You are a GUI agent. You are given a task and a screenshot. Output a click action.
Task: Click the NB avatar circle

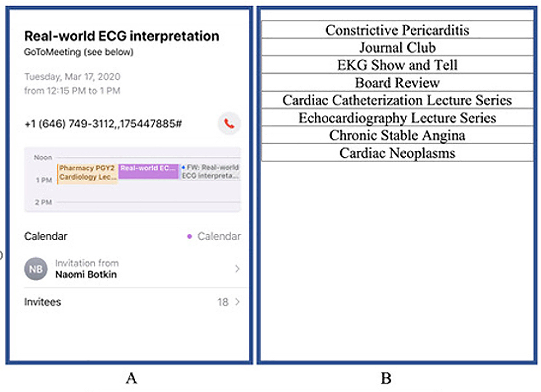(x=36, y=269)
